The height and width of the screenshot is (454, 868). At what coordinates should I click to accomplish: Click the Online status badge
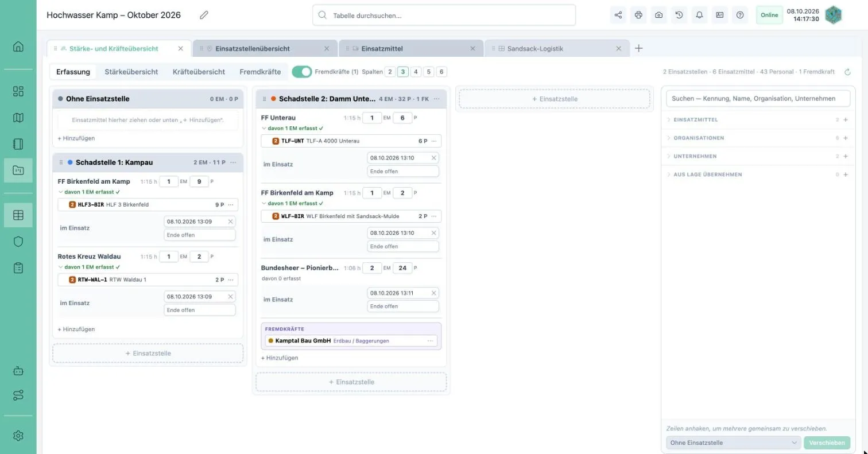tap(769, 15)
